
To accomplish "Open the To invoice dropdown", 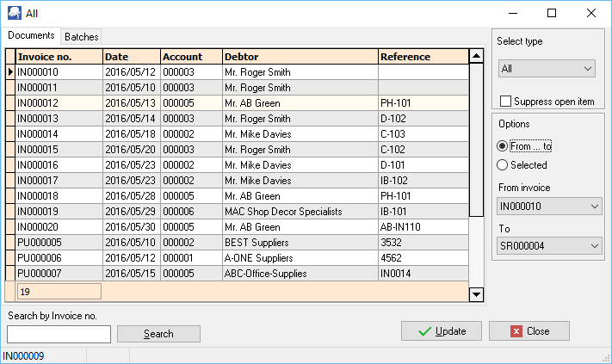I will click(547, 247).
